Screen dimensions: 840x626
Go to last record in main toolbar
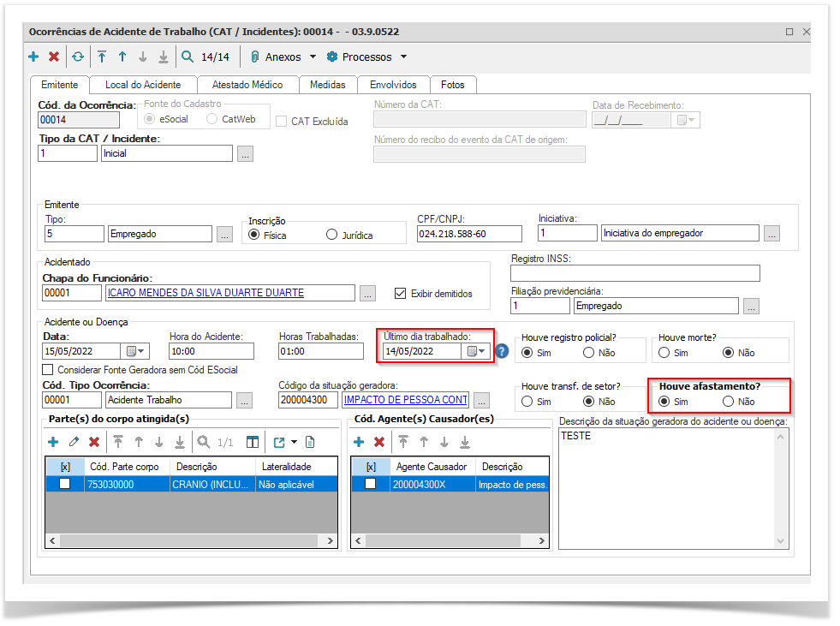coord(164,57)
